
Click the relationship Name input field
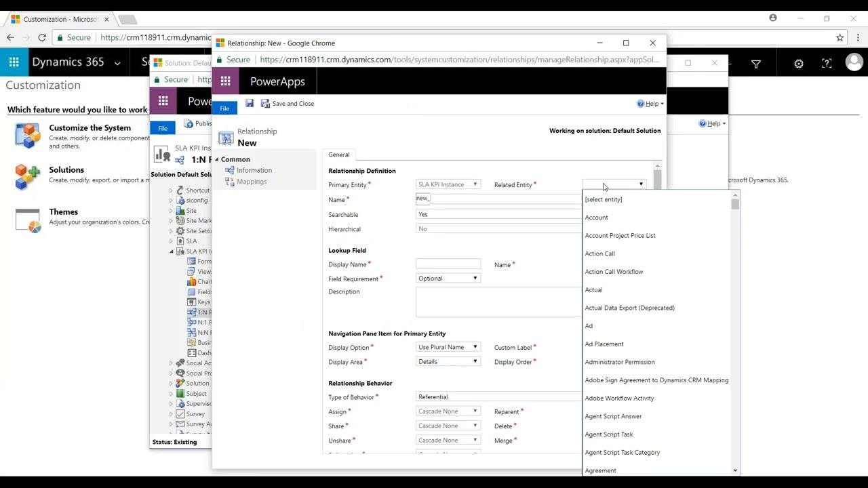coord(498,199)
